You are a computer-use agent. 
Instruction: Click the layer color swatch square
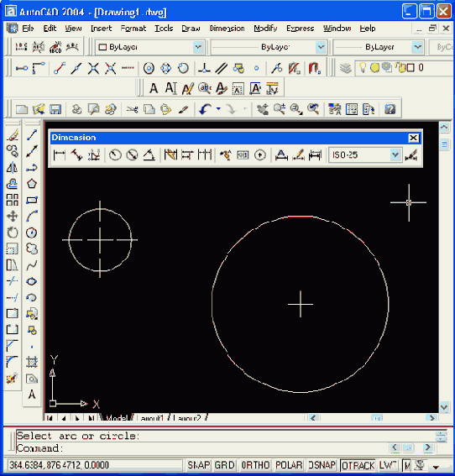(411, 68)
